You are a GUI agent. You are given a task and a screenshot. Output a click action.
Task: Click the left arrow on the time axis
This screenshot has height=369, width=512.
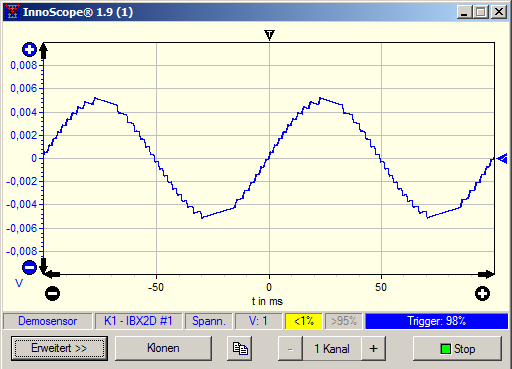(53, 275)
